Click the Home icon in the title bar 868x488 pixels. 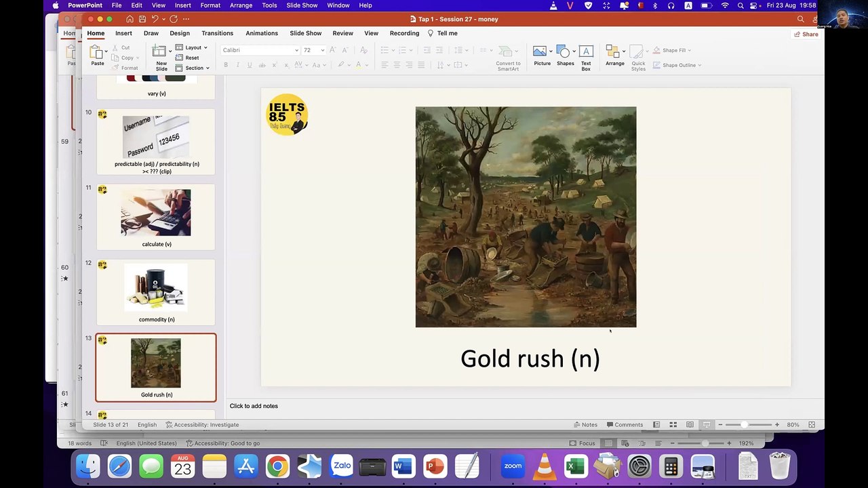130,19
